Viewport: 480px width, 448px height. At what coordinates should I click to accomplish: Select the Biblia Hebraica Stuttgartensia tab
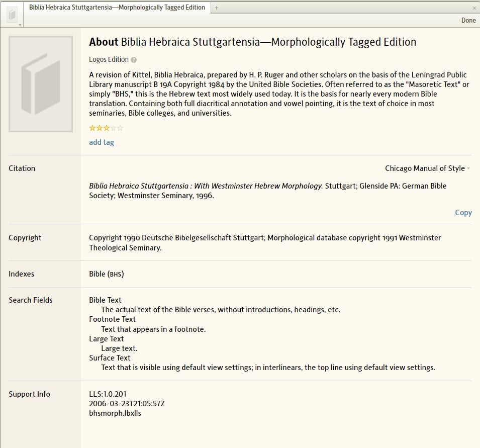click(117, 8)
